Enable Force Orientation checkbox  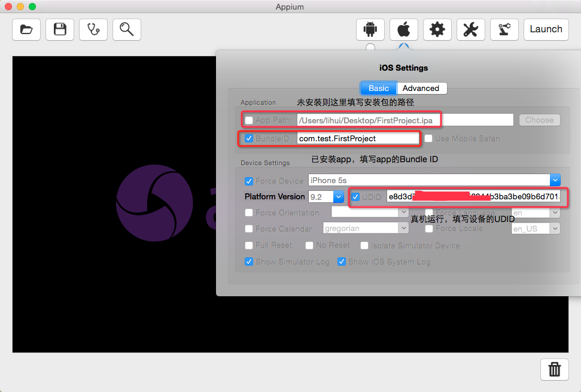click(x=249, y=212)
